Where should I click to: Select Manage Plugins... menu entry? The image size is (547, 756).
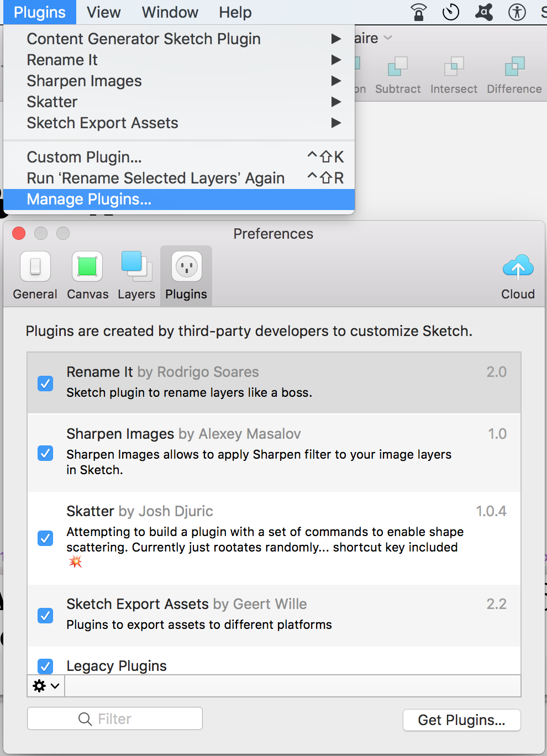[x=179, y=199]
